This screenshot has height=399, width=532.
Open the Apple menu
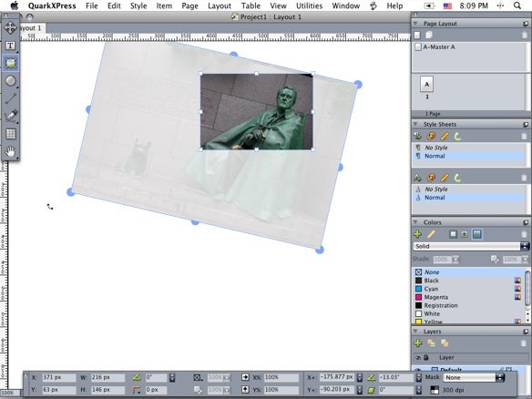click(x=15, y=5)
